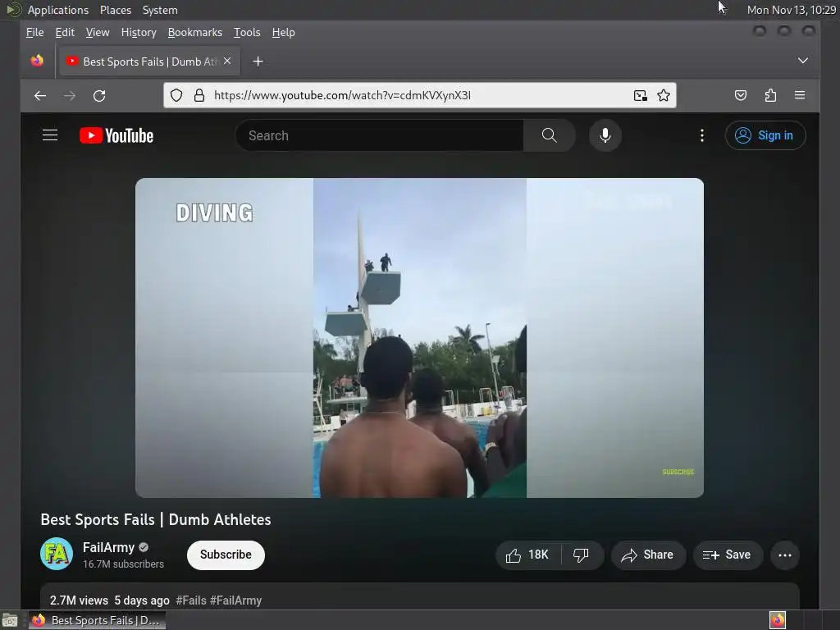Click the search magnifier button
The height and width of the screenshot is (630, 840).
click(549, 135)
